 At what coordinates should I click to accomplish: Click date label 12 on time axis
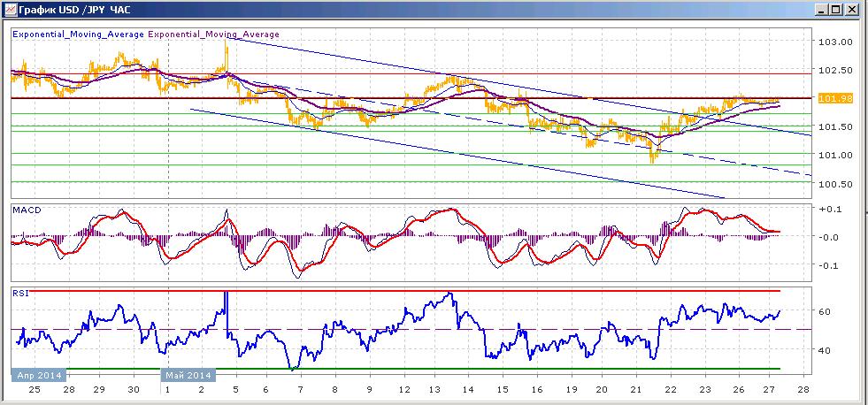point(404,389)
